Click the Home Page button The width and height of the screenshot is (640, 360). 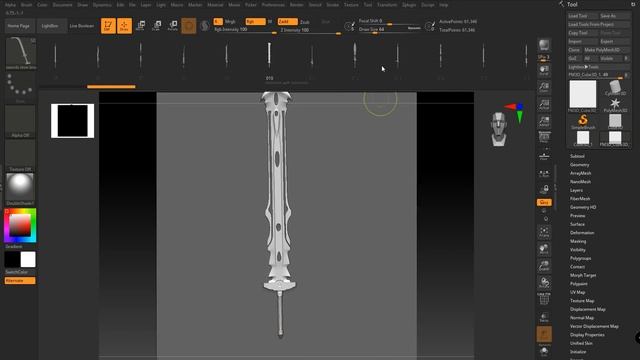coord(19,26)
